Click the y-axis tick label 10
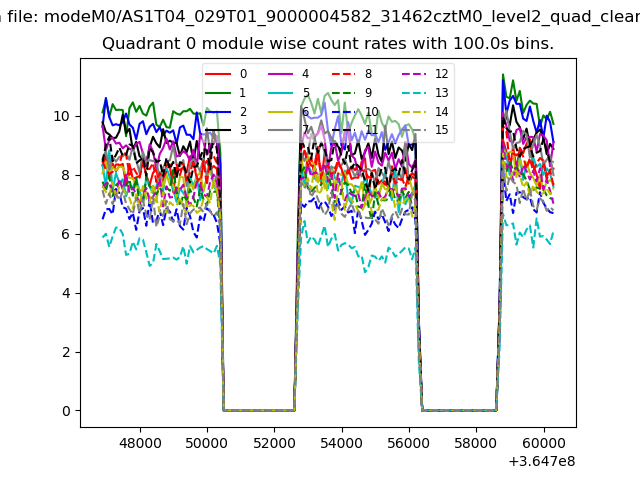Image resolution: width=640 pixels, height=480 pixels. coord(61,116)
